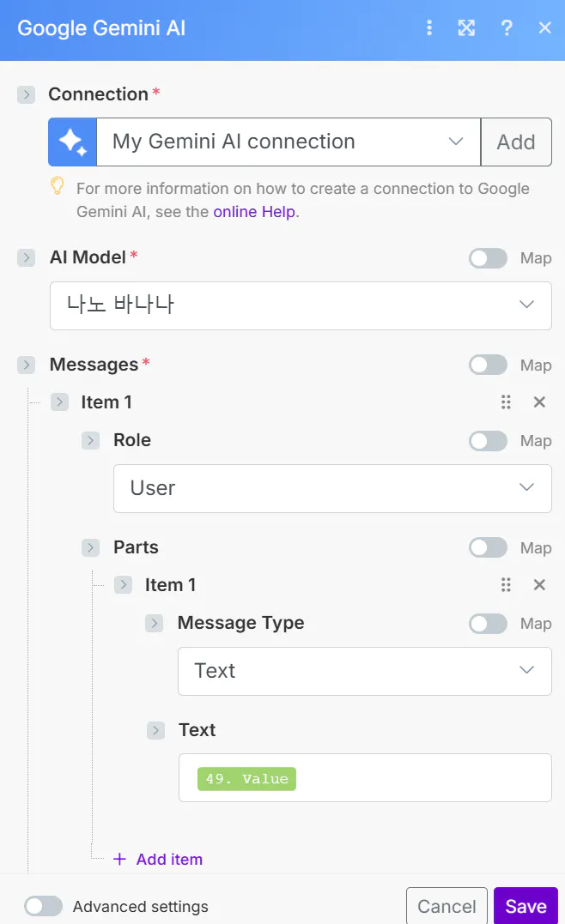Open My Gemini AI connection selector
The width and height of the screenshot is (565, 924).
tap(288, 142)
